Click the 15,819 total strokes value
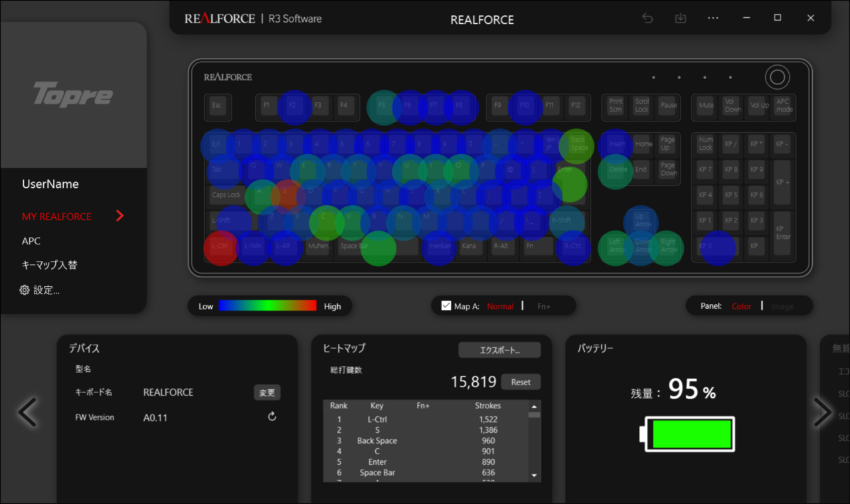This screenshot has width=850, height=504. point(473,382)
